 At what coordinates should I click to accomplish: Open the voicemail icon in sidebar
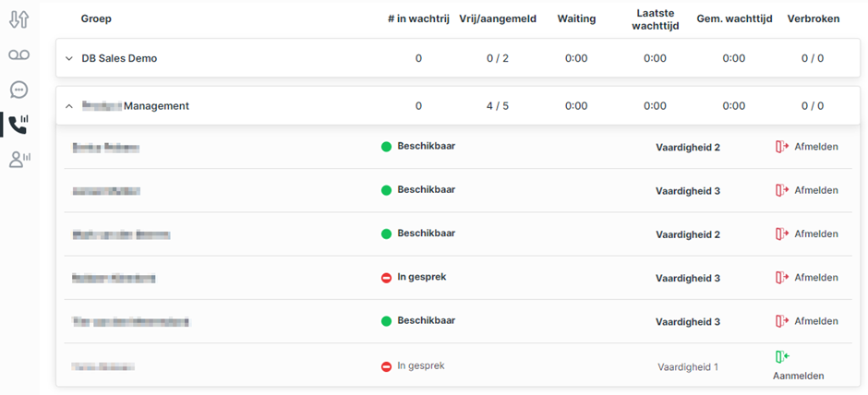pos(18,54)
